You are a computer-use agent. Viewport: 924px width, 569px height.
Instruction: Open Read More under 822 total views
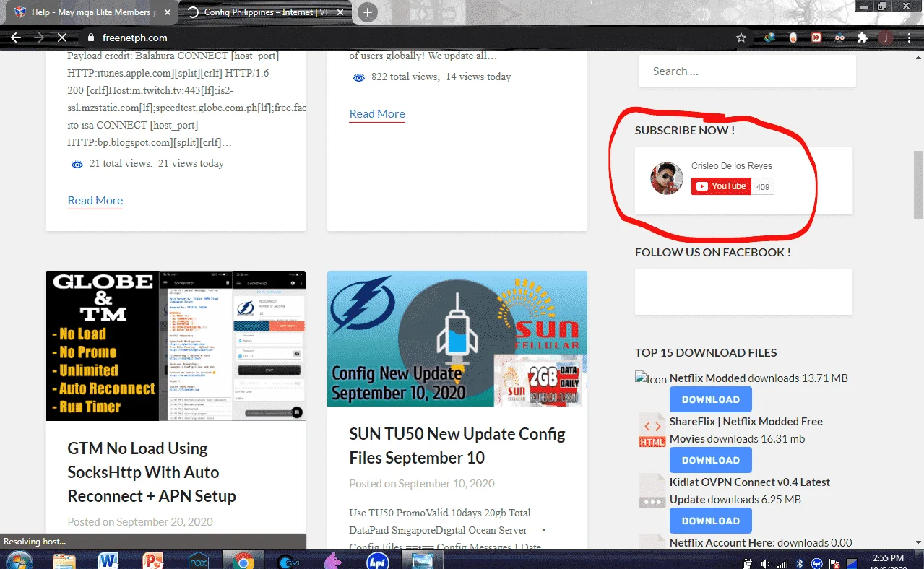point(377,114)
